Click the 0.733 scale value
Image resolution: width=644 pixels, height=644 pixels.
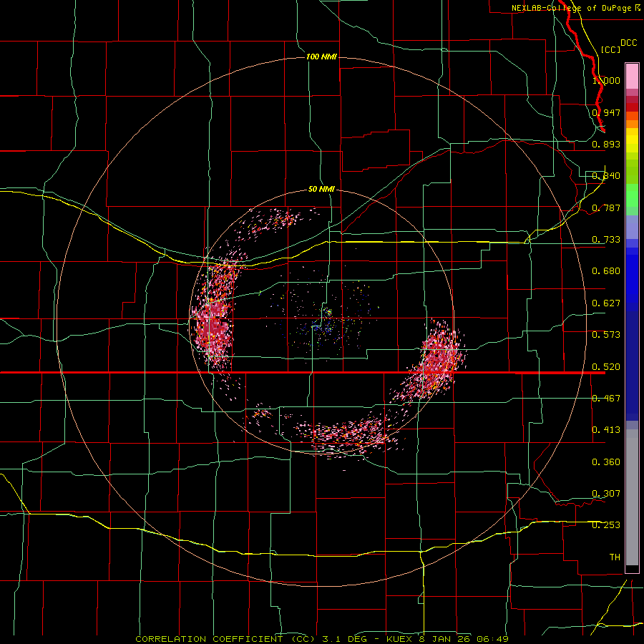(x=606, y=240)
